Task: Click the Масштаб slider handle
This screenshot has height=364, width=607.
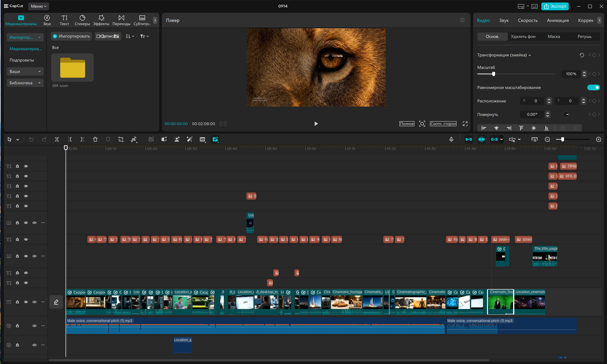Action: 493,74
